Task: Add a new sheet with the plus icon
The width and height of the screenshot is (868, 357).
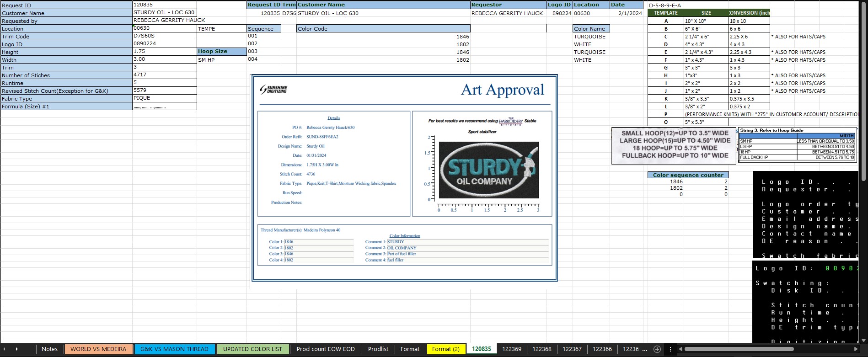Action: (657, 349)
